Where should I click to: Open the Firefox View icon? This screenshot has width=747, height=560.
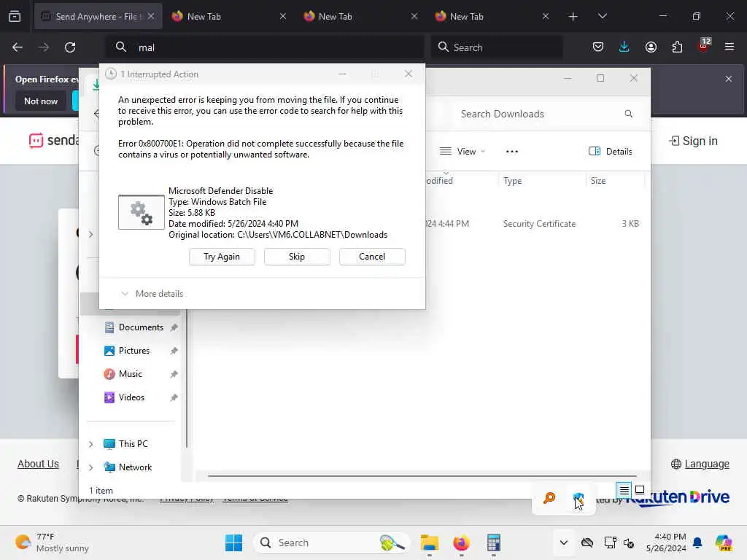(x=15, y=16)
